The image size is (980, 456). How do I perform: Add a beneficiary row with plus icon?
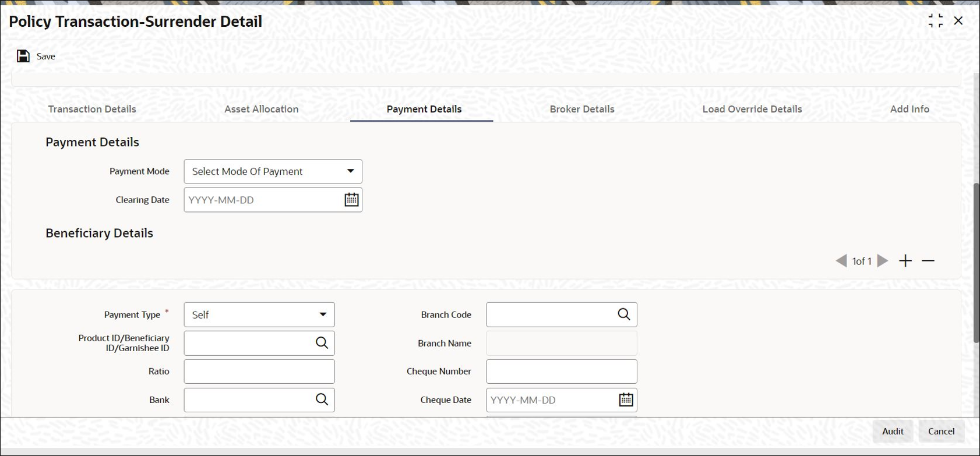click(905, 261)
